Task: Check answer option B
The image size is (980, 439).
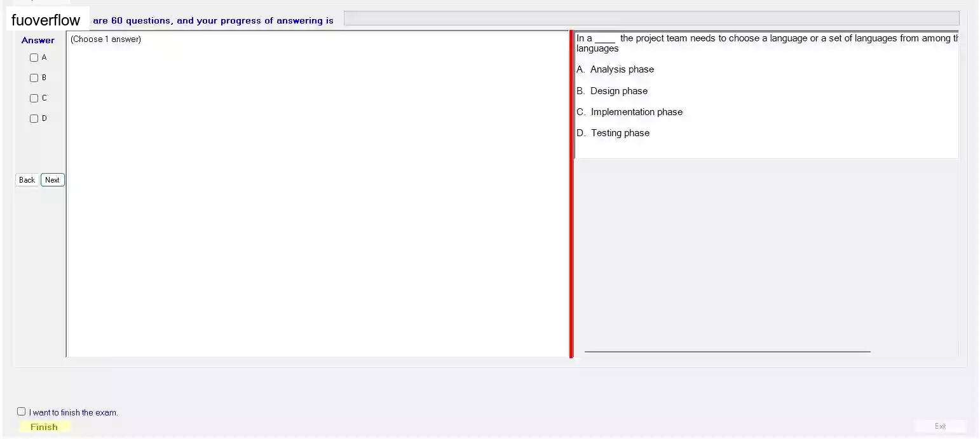Action: (x=34, y=78)
